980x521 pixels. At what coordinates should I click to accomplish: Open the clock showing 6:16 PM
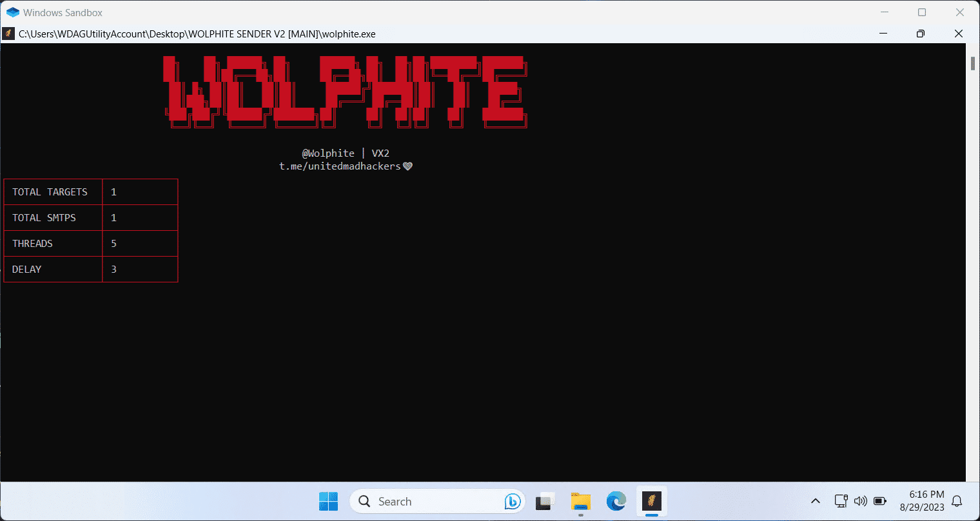click(922, 501)
